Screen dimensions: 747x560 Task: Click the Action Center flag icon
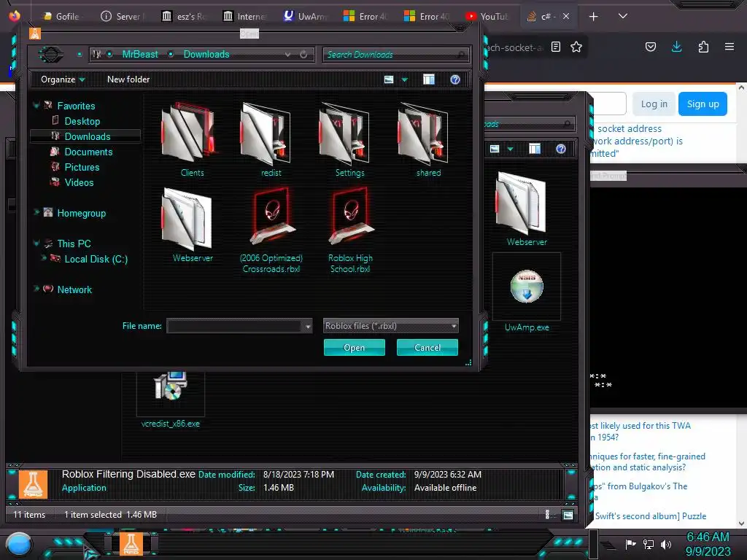click(x=630, y=544)
